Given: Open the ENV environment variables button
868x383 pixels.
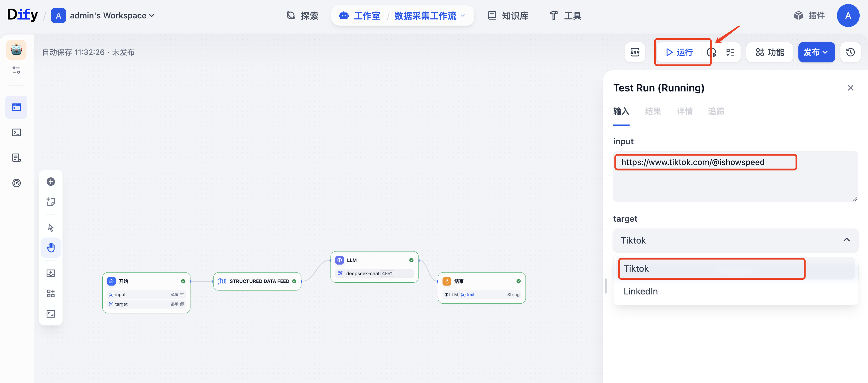Looking at the screenshot, I should pyautogui.click(x=635, y=52).
